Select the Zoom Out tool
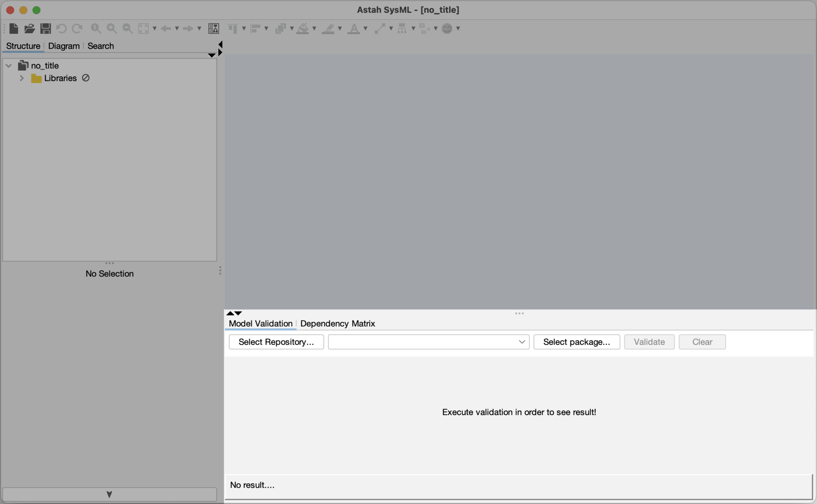Viewport: 817px width, 504px height. [x=127, y=28]
